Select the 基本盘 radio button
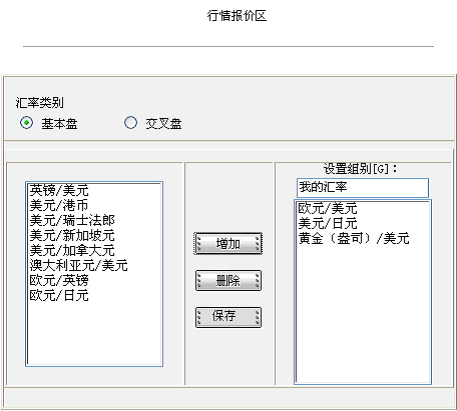457x411 pixels. click(x=26, y=123)
